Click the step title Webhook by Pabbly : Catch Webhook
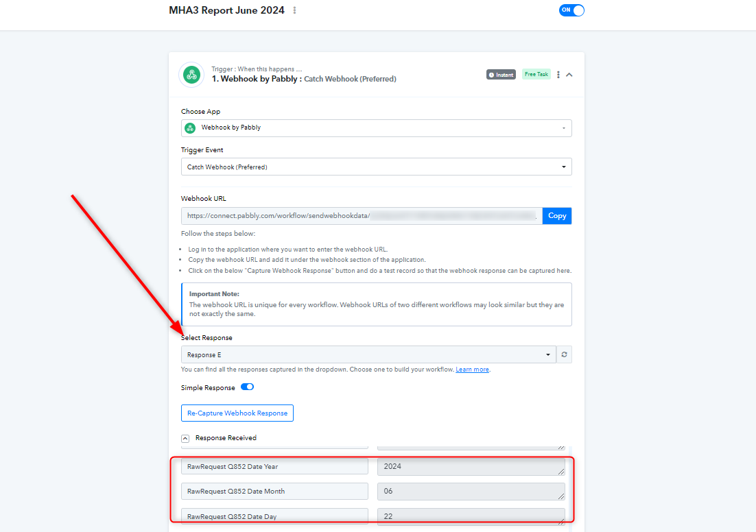The image size is (756, 532). (304, 79)
